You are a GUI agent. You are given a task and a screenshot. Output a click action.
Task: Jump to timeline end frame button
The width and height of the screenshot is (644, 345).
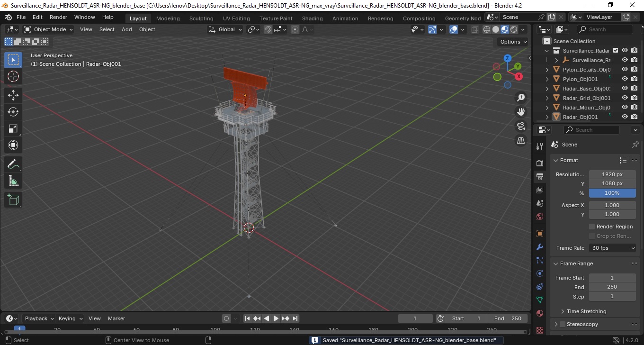click(x=295, y=318)
